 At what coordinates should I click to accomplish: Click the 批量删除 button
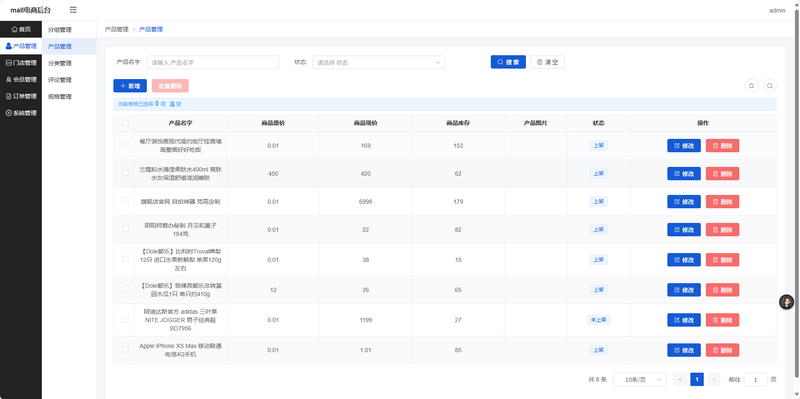pos(170,86)
